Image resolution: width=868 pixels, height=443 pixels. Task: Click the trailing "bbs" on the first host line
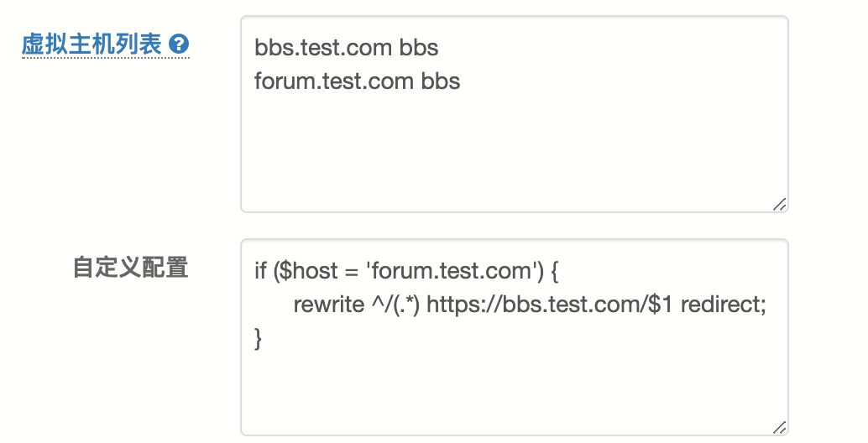(x=418, y=48)
